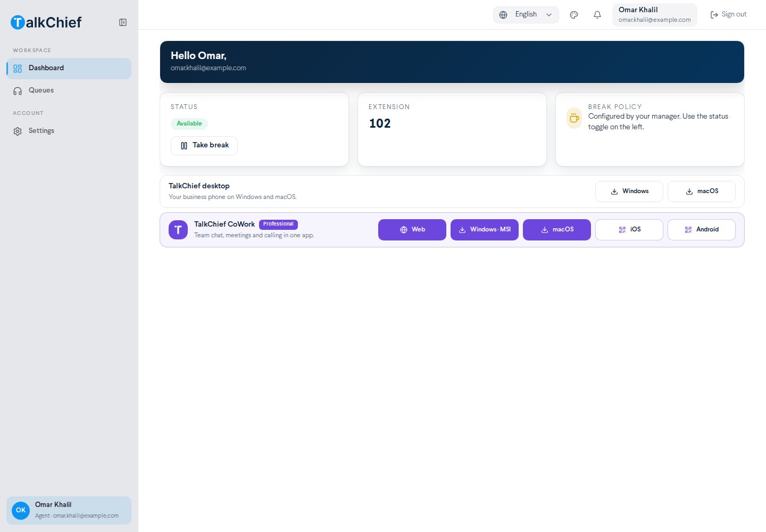Open Queues in sidebar
This screenshot has height=532, width=766.
69,90
